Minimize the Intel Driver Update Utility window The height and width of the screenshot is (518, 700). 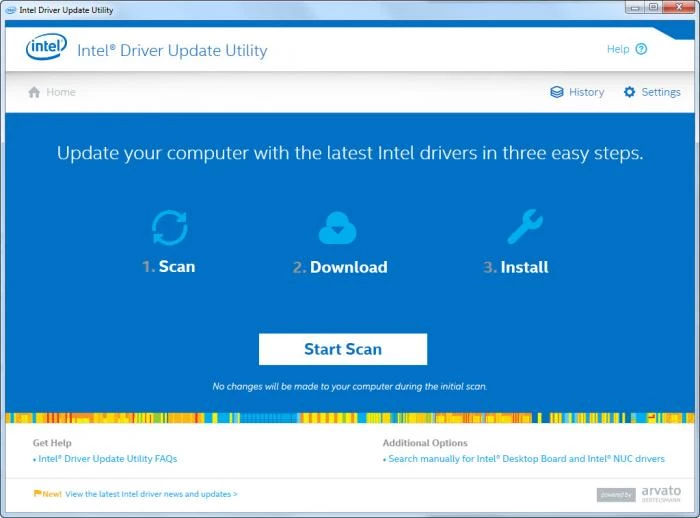pos(632,8)
